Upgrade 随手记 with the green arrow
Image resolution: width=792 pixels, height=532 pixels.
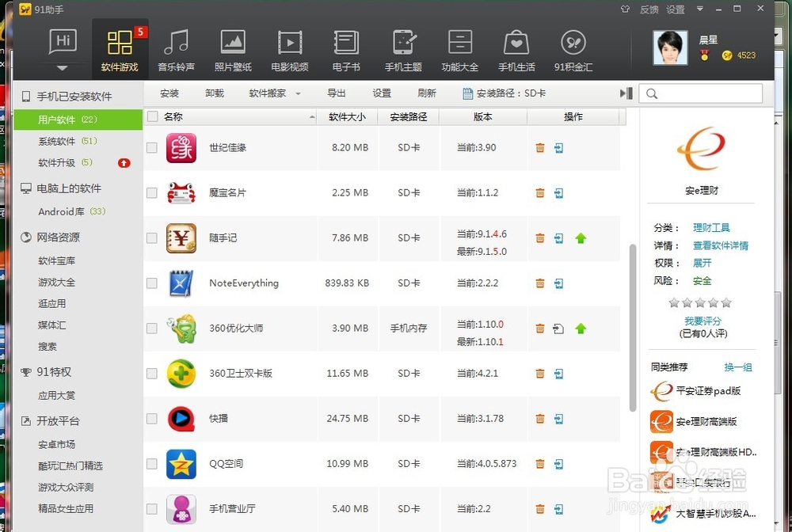pos(581,238)
